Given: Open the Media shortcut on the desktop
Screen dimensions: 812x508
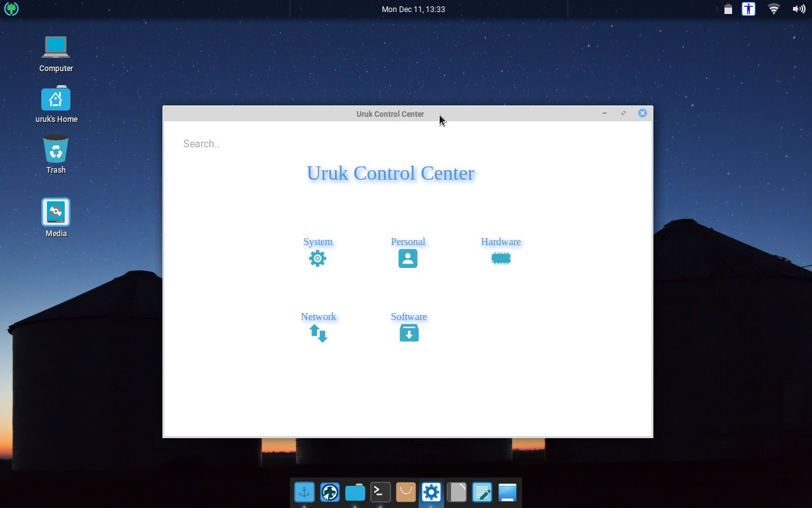Looking at the screenshot, I should pos(56,212).
